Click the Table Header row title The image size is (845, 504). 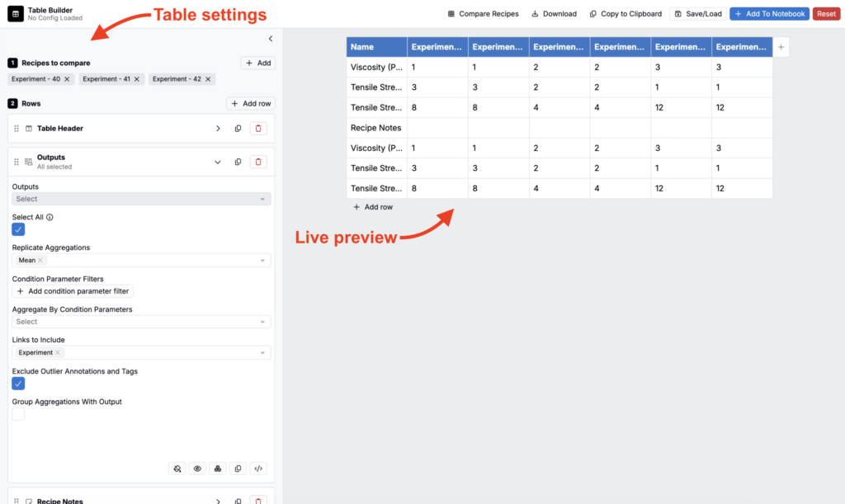(59, 128)
